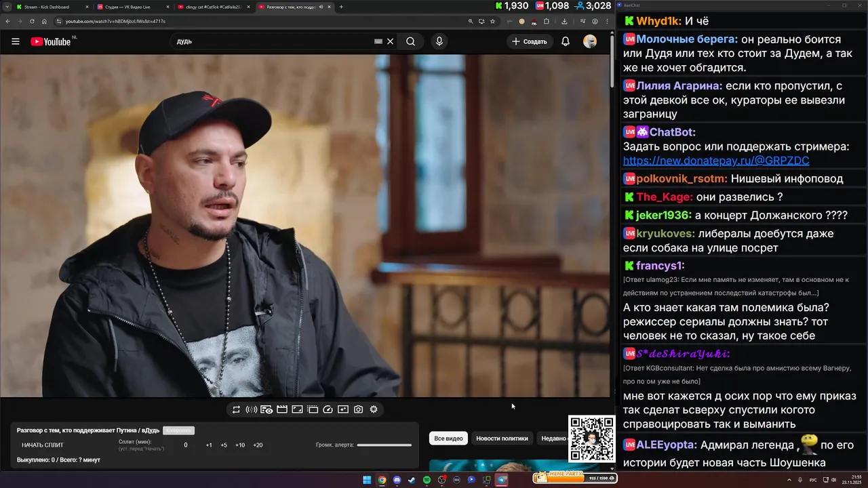The height and width of the screenshot is (488, 868).
Task: Submit search with the magnifier button
Action: [x=410, y=41]
